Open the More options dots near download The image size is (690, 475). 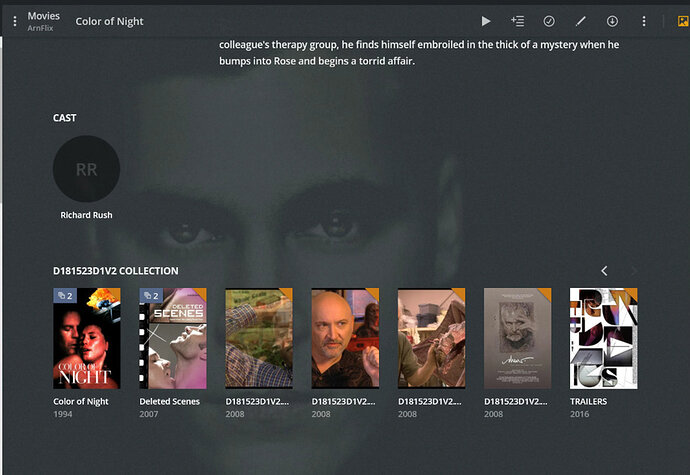click(x=644, y=21)
